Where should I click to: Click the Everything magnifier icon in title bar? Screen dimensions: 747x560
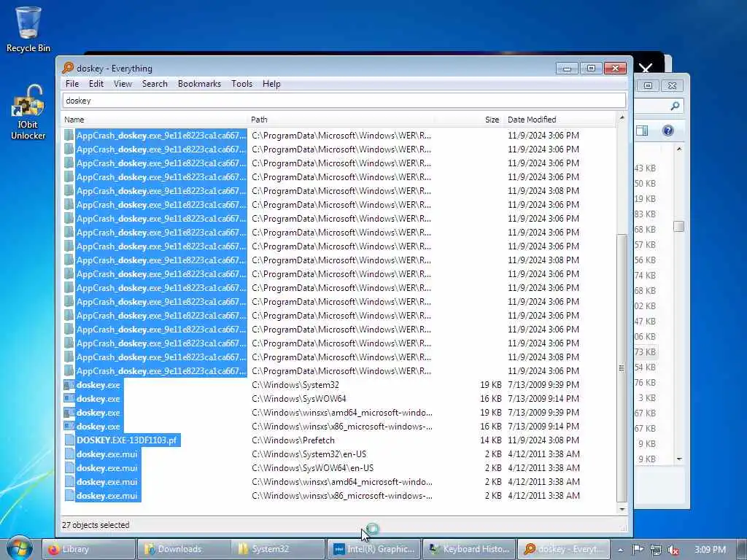click(x=68, y=68)
